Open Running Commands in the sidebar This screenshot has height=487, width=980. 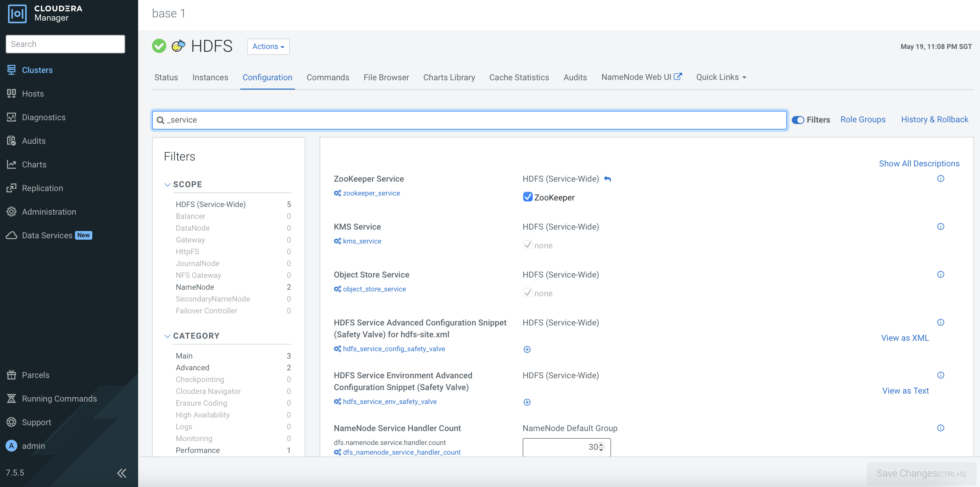point(59,398)
